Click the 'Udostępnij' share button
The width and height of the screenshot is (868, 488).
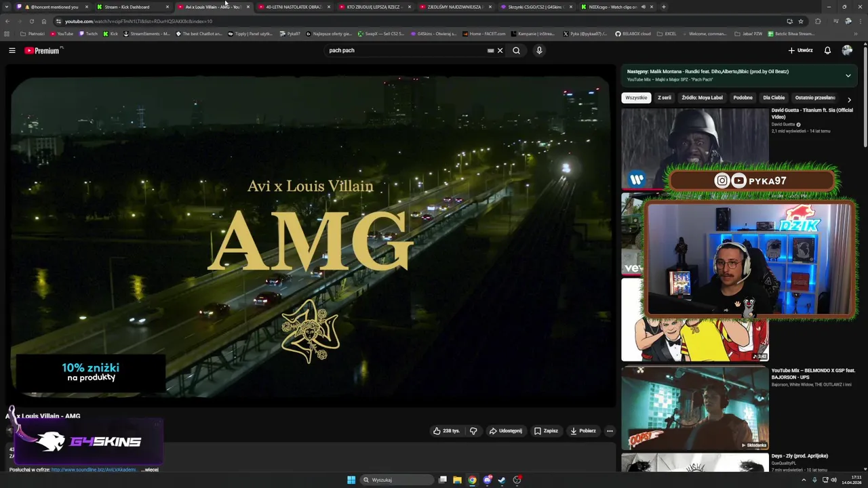506,430
